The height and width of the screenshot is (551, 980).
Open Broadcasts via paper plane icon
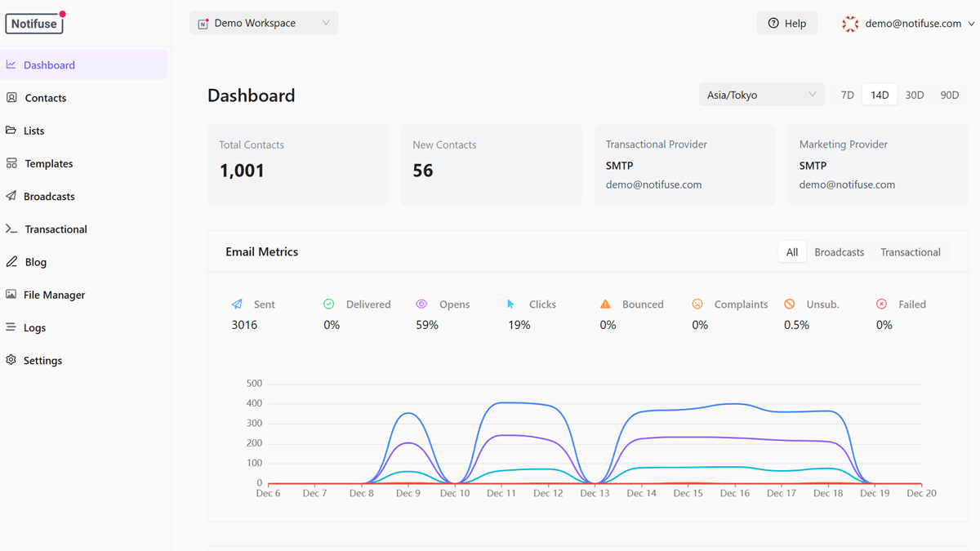(x=11, y=196)
